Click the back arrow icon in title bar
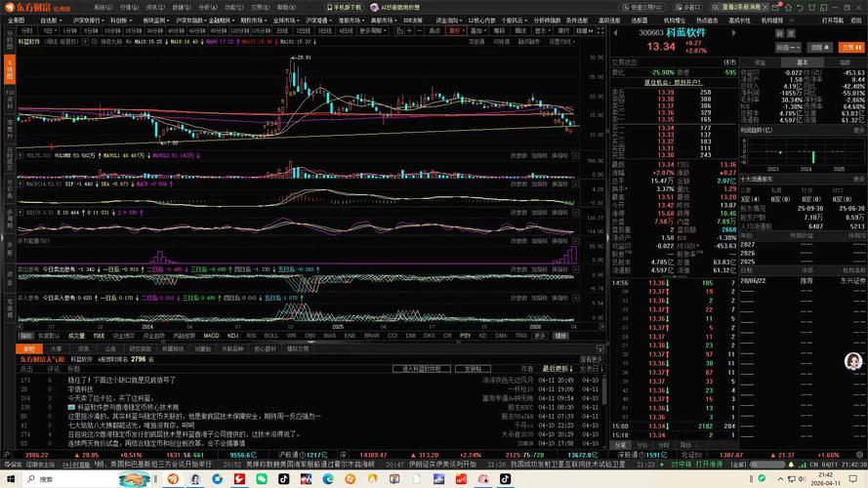Image resolution: width=868 pixels, height=488 pixels. coord(800,7)
